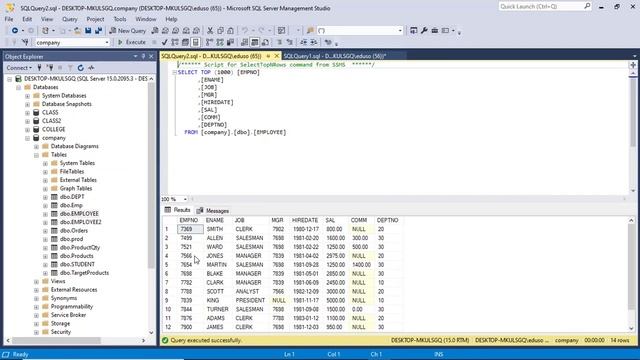Click the SAL cell 5000.00
The height and width of the screenshot is (360, 640).
click(336, 300)
